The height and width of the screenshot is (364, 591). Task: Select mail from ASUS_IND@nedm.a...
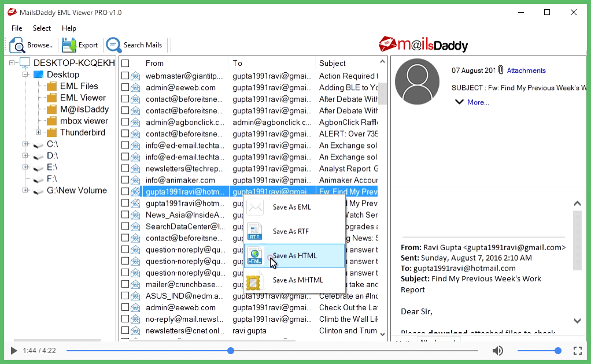184,296
